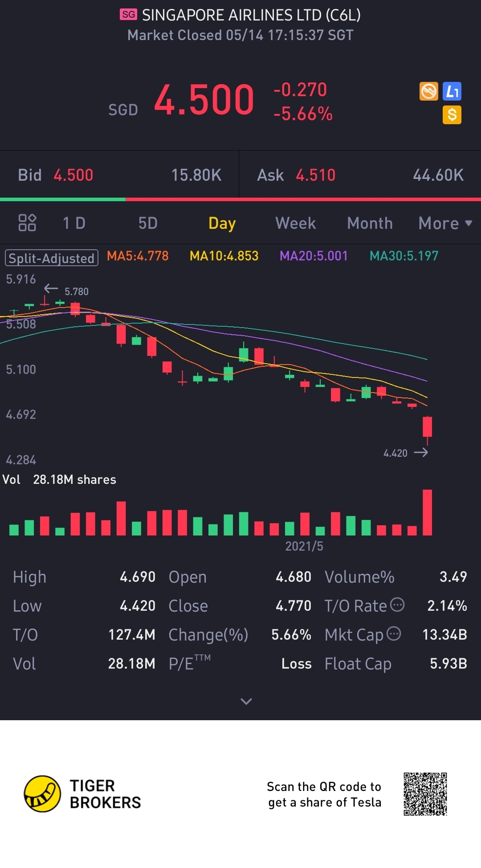The image size is (481, 868).
Task: Switch to the 5D chart tab
Action: point(148,223)
